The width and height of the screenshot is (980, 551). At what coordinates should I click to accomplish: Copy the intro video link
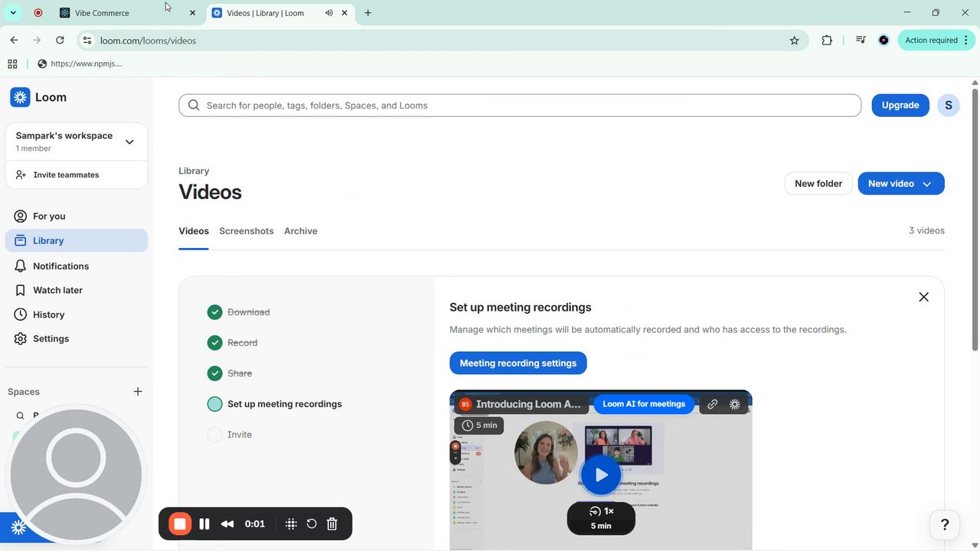713,404
